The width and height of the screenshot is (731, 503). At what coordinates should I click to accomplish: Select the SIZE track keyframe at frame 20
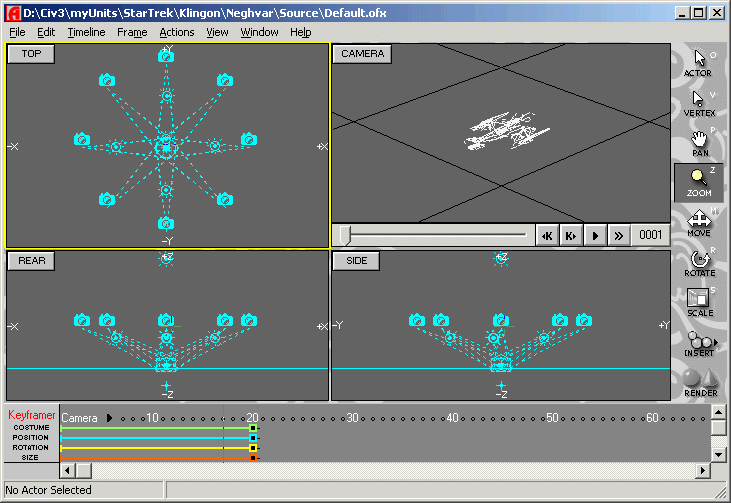(x=253, y=458)
